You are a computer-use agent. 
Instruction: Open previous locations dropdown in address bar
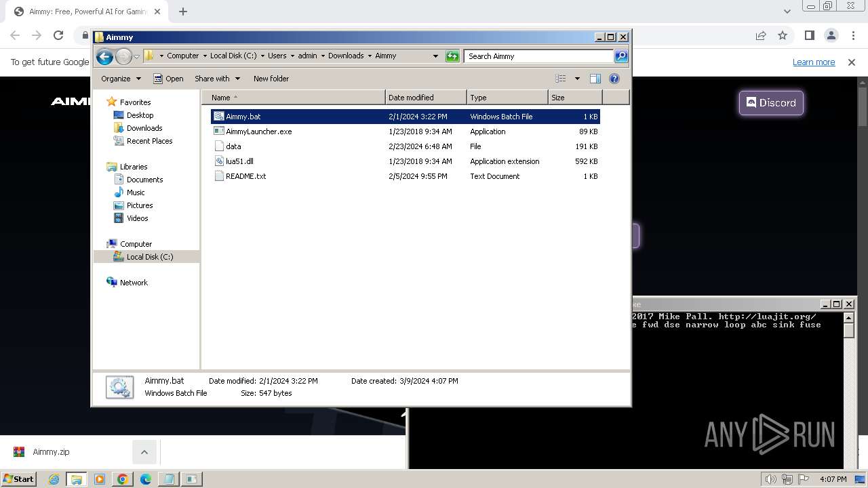coord(435,56)
